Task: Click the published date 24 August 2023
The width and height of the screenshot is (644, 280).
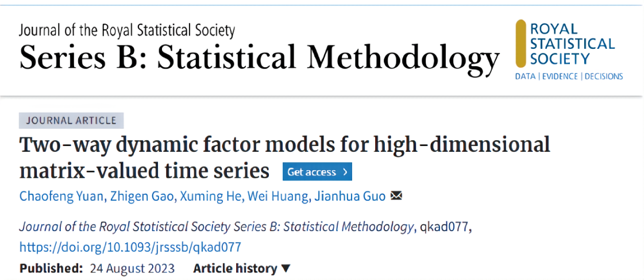Action: 132,269
